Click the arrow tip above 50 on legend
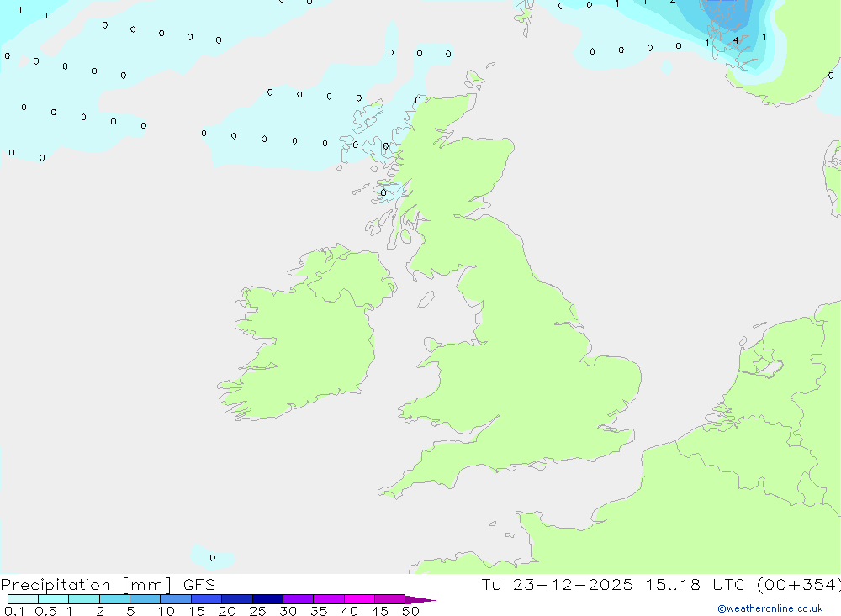 (x=420, y=600)
